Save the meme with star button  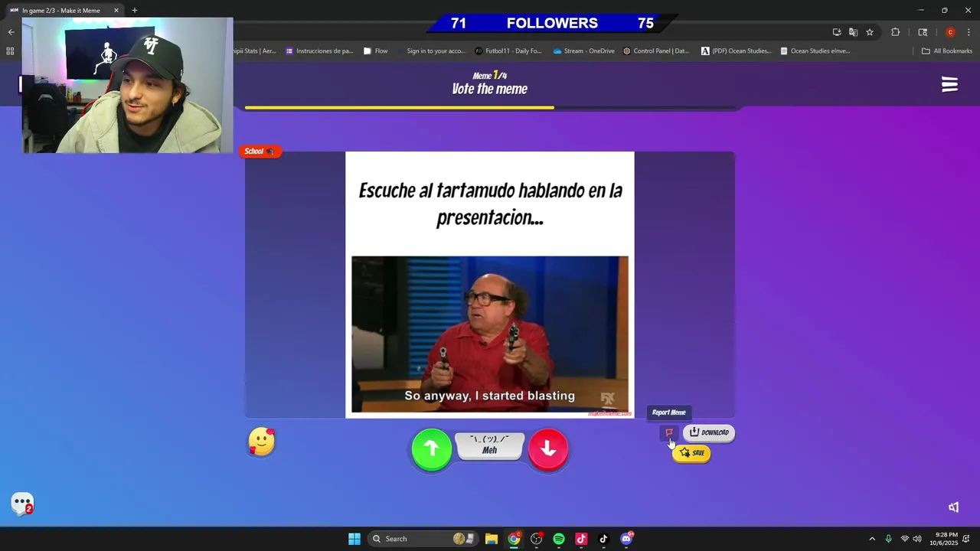coord(691,453)
